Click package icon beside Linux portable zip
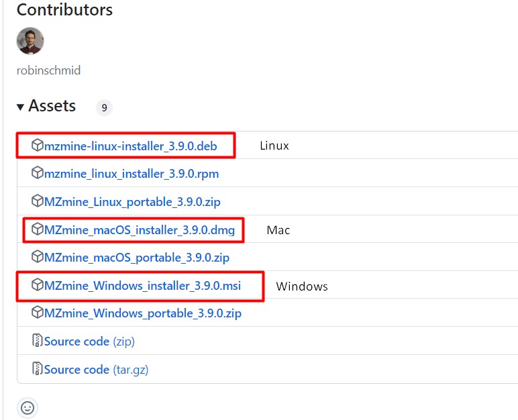The height and width of the screenshot is (420, 518). [x=38, y=201]
